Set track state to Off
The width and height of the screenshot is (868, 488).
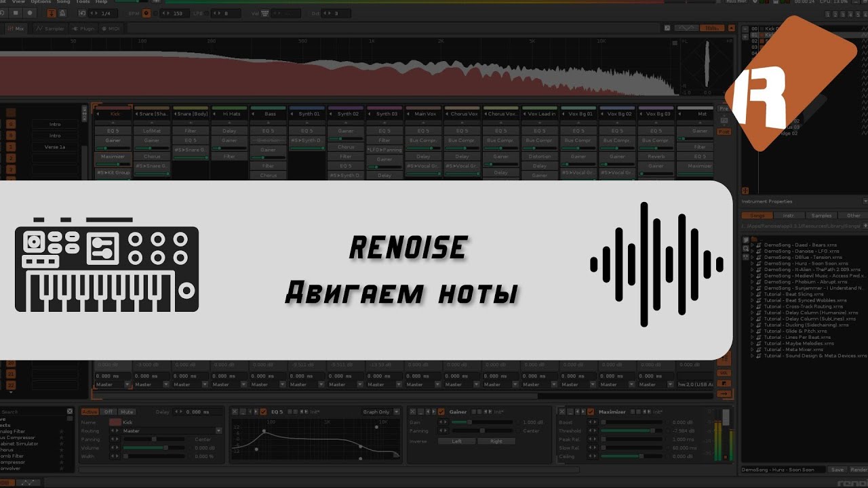[108, 411]
